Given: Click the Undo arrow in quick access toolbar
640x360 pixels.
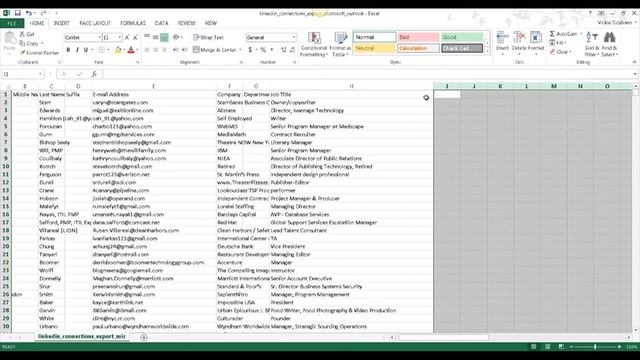Looking at the screenshot, I should 29,13.
